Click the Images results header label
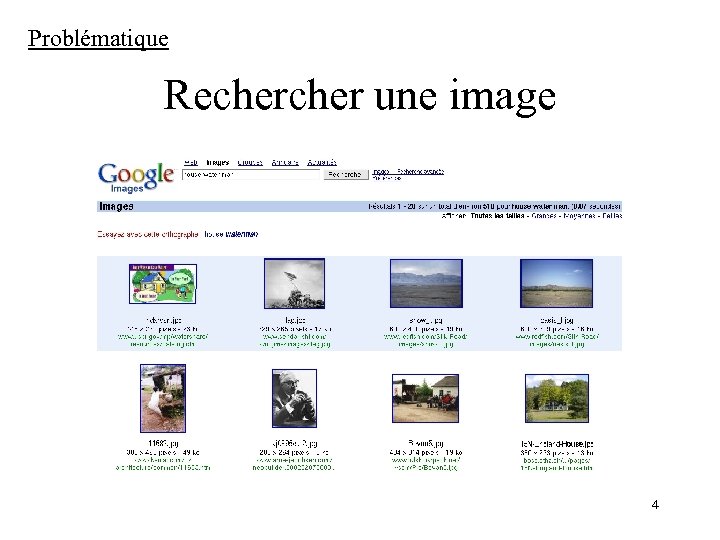Viewport: 720px width, 540px height. coord(116,206)
